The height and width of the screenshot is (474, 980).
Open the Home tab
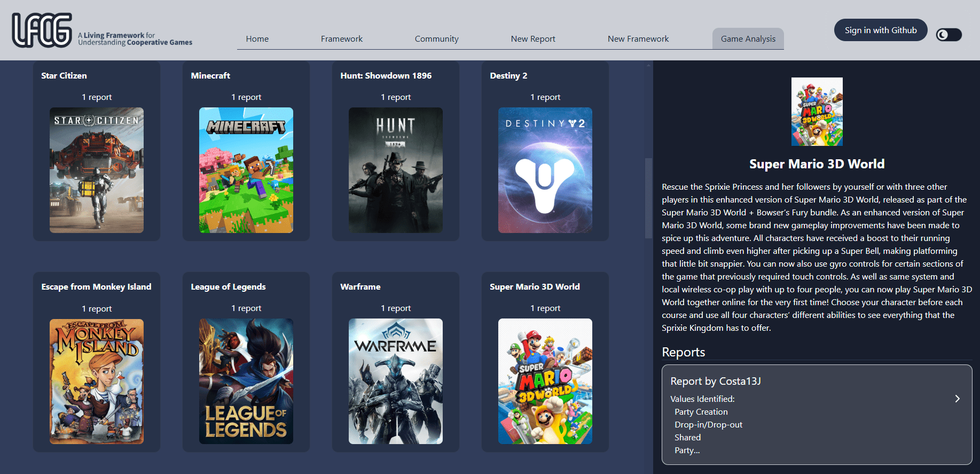tap(257, 39)
